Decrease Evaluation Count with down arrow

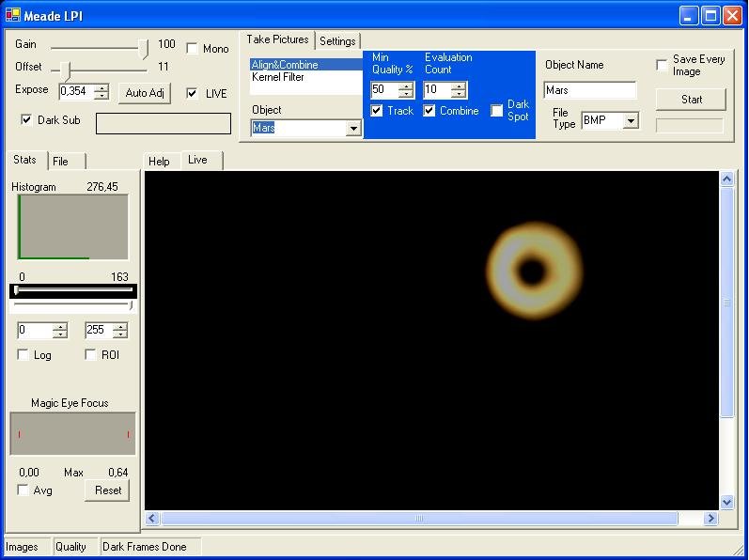click(x=458, y=94)
